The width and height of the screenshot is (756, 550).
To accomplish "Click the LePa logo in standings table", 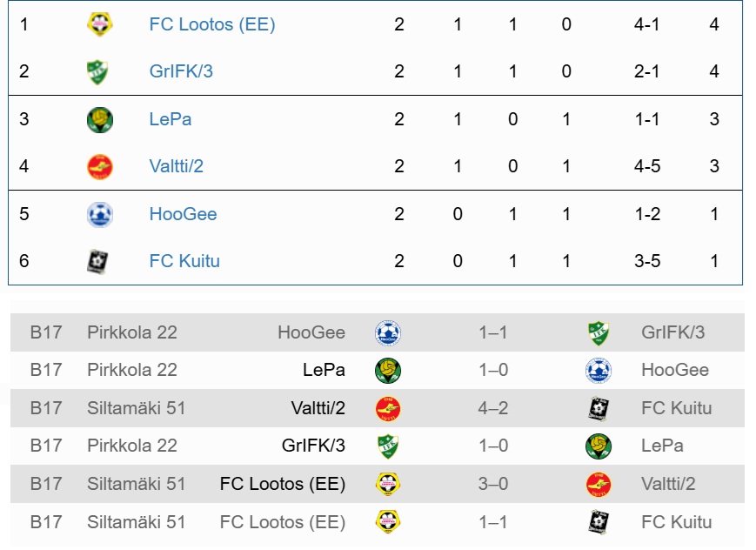I will [100, 119].
